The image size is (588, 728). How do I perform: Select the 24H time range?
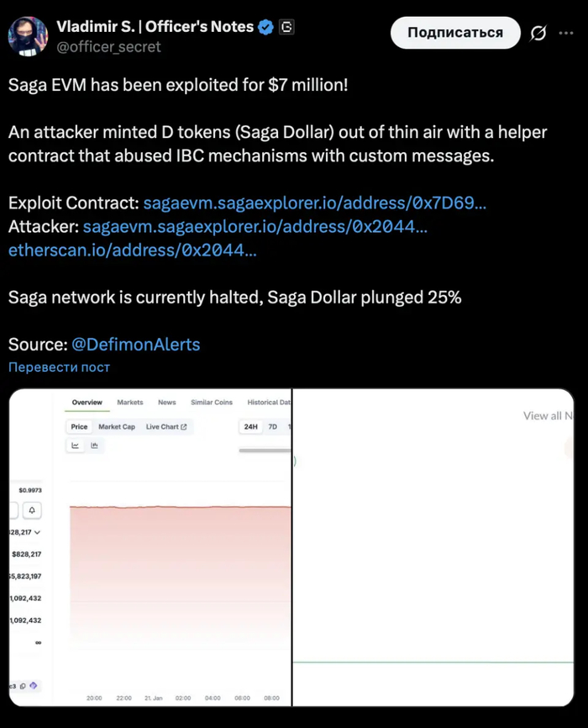(250, 427)
